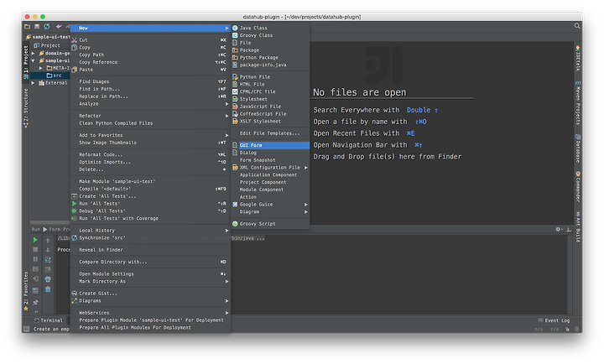Screen dimensions: 604x364
Task: Open the Run panel settings gear
Action: [558, 229]
